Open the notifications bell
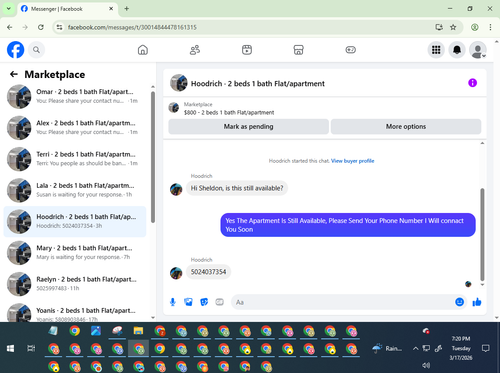Screen dimensions: 500x373 tap(457, 50)
